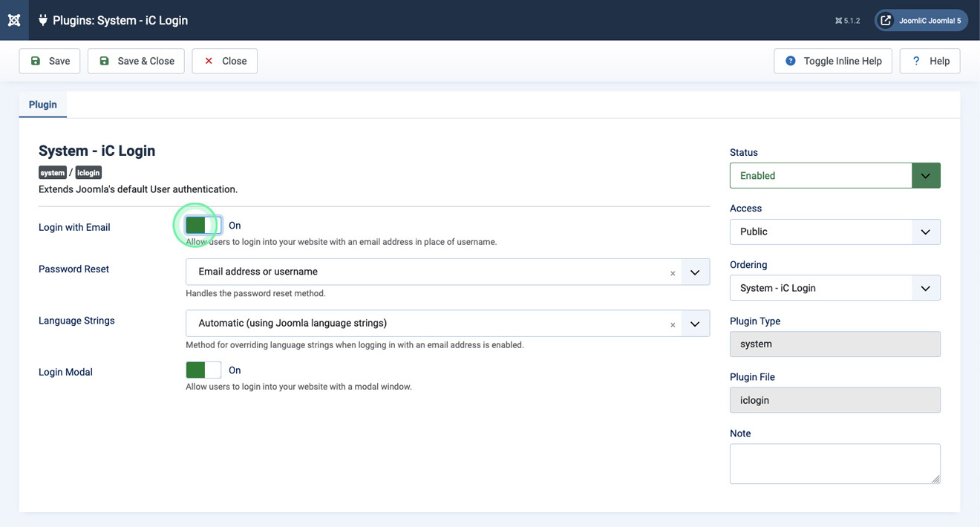Click the plug icon beside Plugins title

coord(42,20)
